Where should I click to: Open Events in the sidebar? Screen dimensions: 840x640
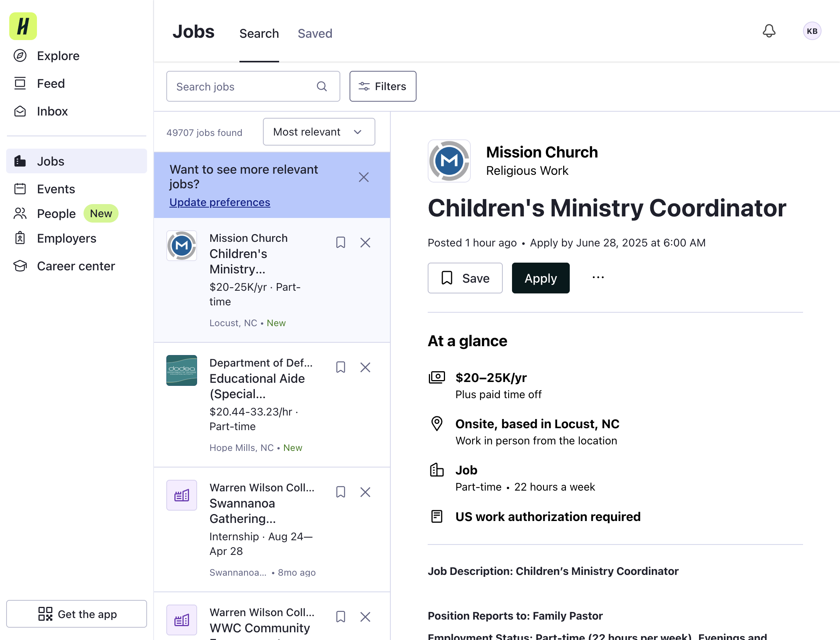pos(44,189)
